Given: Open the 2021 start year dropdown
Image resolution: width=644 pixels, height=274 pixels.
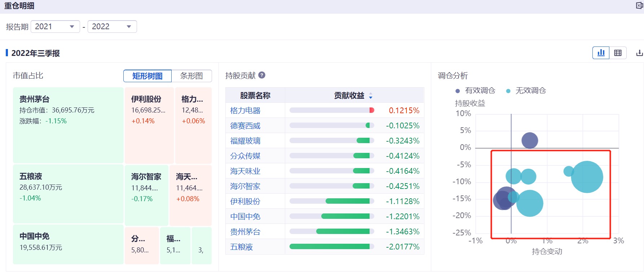Looking at the screenshot, I should coord(55,27).
